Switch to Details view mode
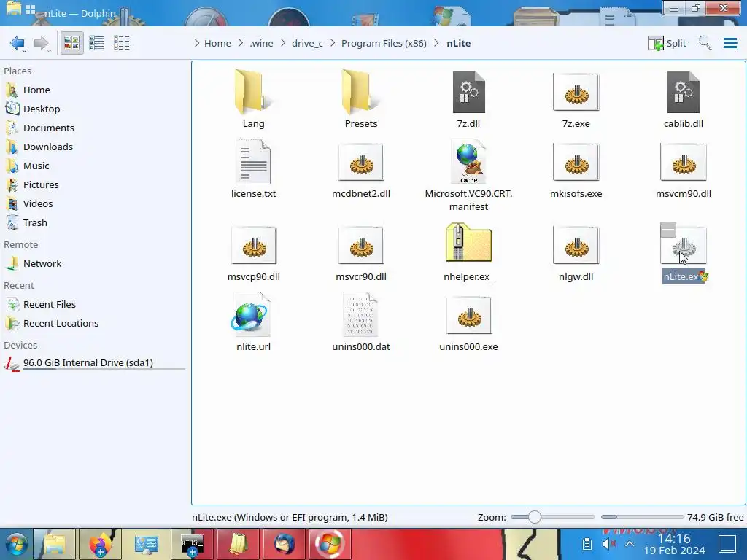 click(122, 43)
